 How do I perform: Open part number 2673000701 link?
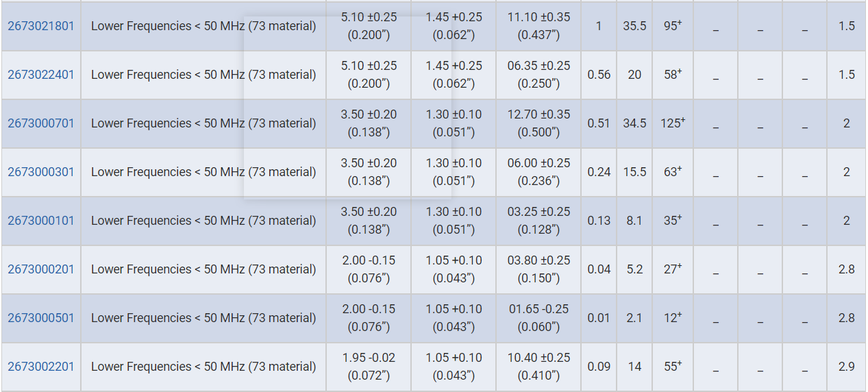[41, 123]
